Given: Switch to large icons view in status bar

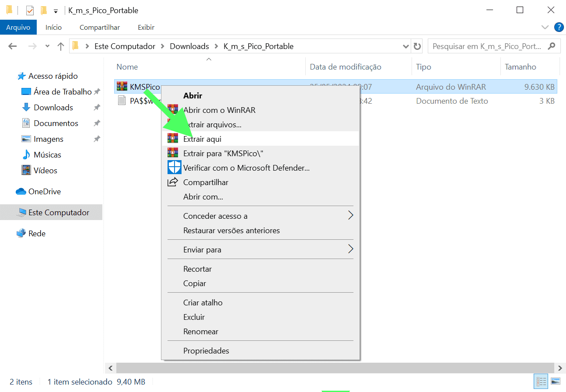Looking at the screenshot, I should (555, 381).
